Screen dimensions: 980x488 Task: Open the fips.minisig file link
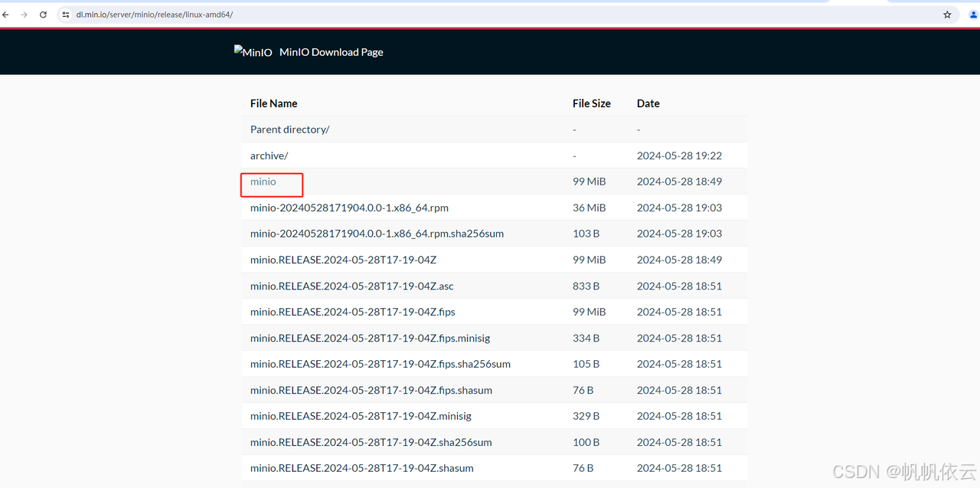point(370,338)
